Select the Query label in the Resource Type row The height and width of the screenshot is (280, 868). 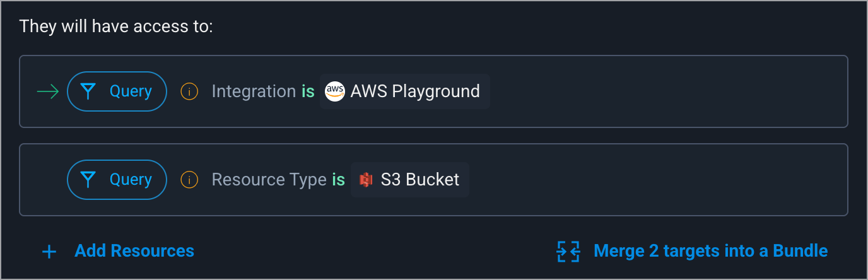click(x=131, y=180)
